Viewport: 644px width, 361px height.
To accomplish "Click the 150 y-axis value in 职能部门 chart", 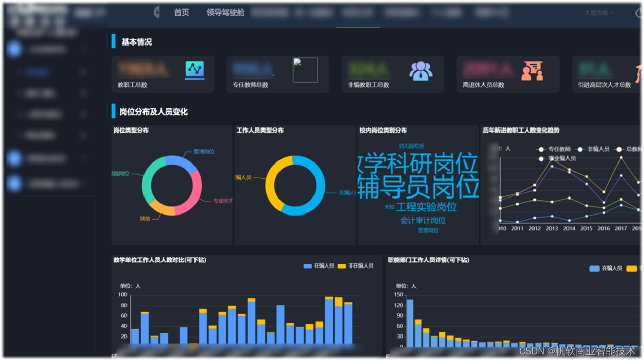I will coord(398,295).
